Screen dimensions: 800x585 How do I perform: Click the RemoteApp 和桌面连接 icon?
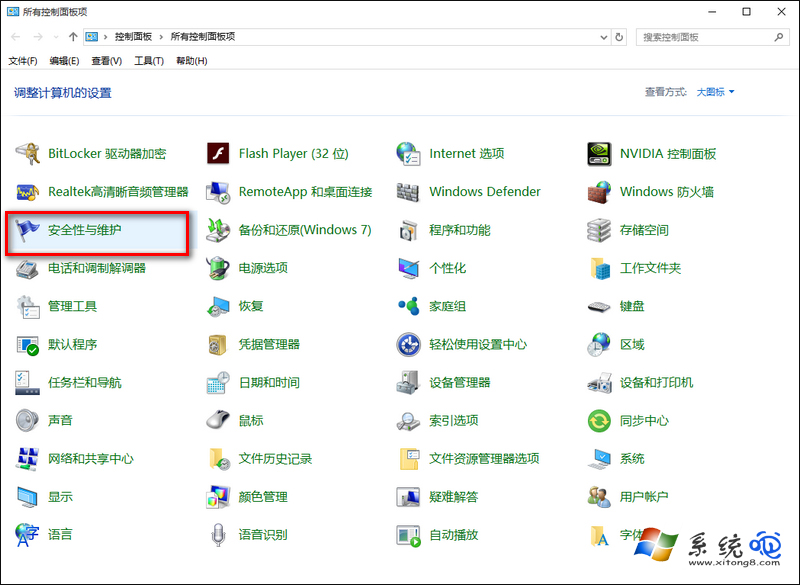click(x=218, y=192)
